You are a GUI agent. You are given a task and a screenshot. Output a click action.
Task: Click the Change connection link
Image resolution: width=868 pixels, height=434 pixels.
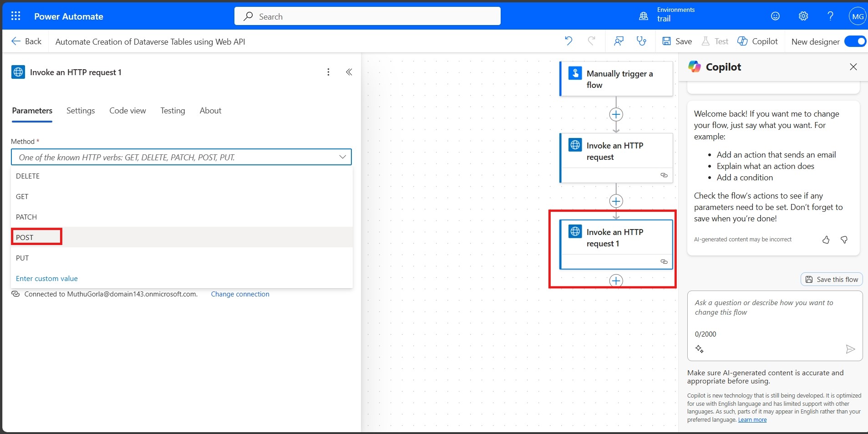(x=240, y=294)
